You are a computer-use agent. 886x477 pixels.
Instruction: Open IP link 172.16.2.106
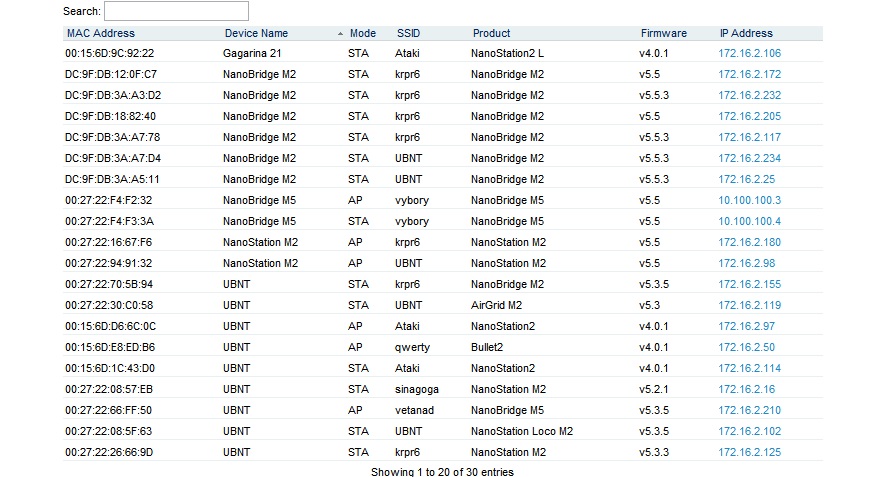coord(749,53)
